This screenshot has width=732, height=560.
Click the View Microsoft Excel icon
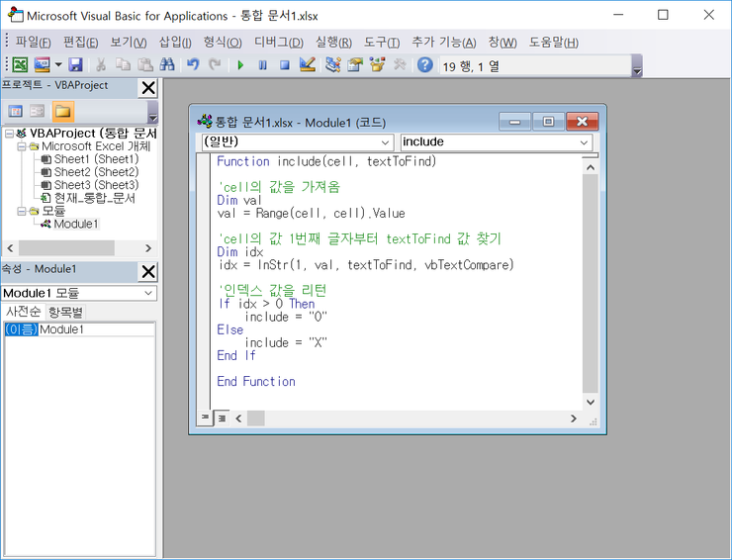[20, 65]
